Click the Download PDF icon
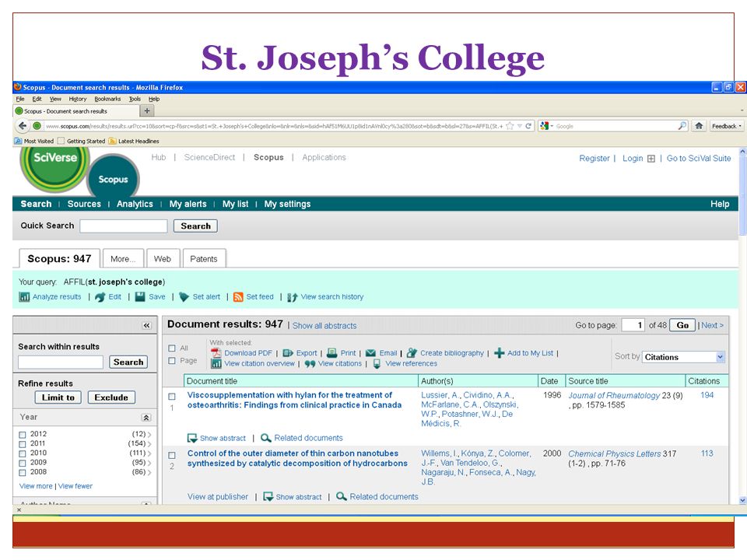This screenshot has height=560, width=747. 216,353
